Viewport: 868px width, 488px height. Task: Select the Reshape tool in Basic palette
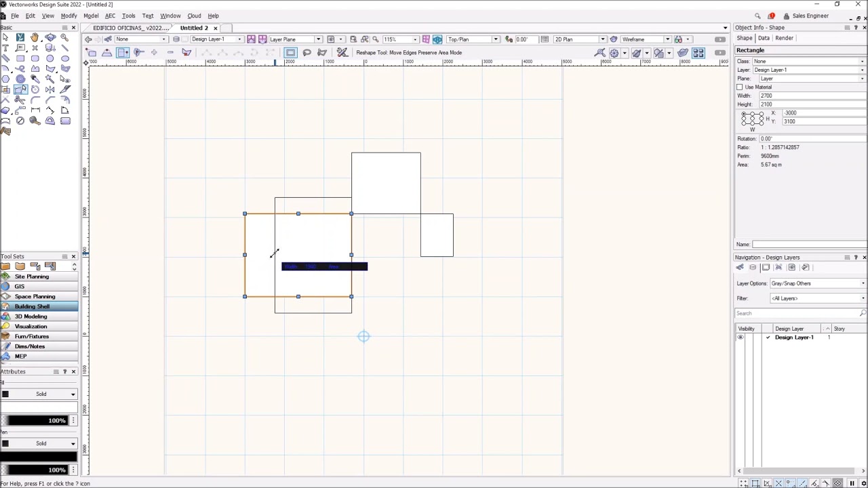tap(20, 89)
